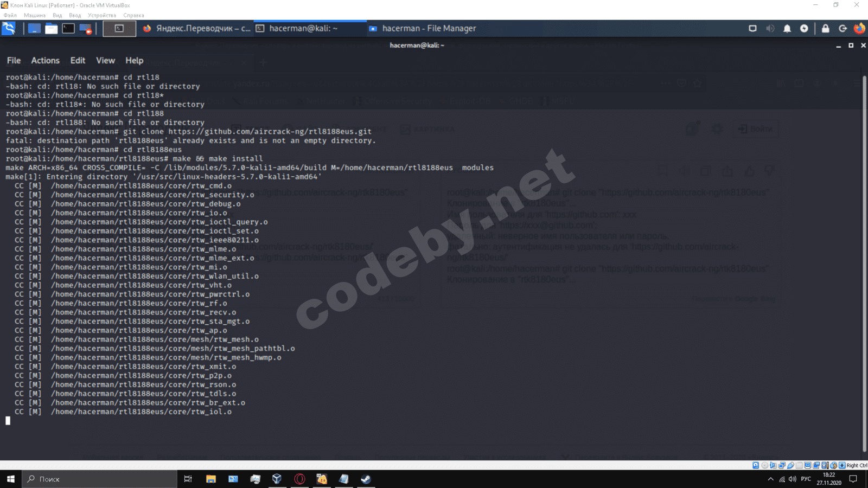Open notifications bell in Kali panel

(787, 28)
